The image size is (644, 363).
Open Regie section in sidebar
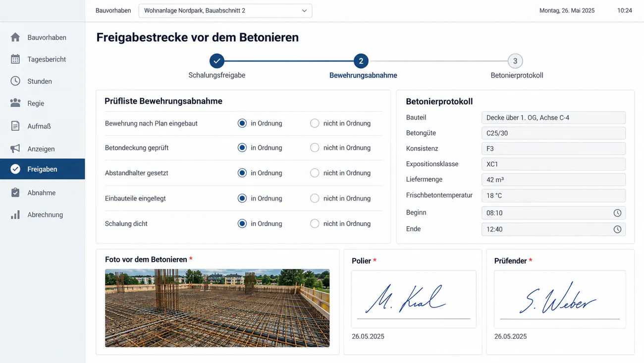pos(36,103)
